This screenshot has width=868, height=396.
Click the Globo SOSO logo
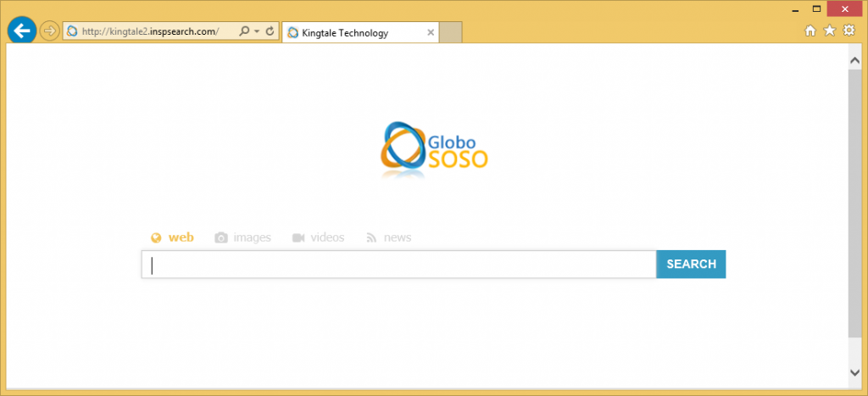coord(433,148)
